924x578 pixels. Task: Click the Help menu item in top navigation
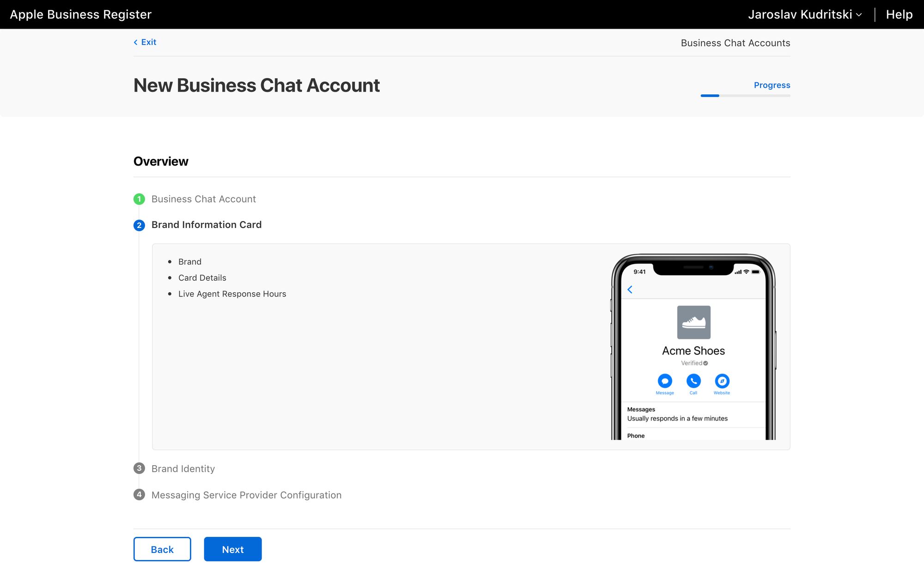900,14
